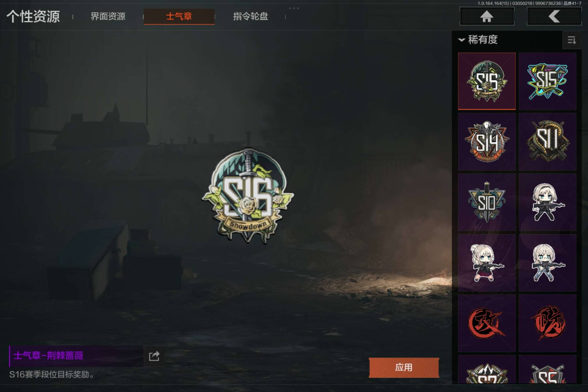This screenshot has height=392, width=588.
Task: Choose the red 攻 emblem badge
Action: click(487, 323)
